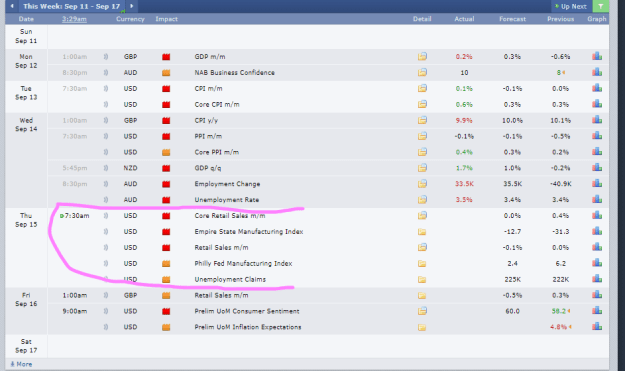Click the Impact column header
The width and height of the screenshot is (625, 371).
pos(167,19)
